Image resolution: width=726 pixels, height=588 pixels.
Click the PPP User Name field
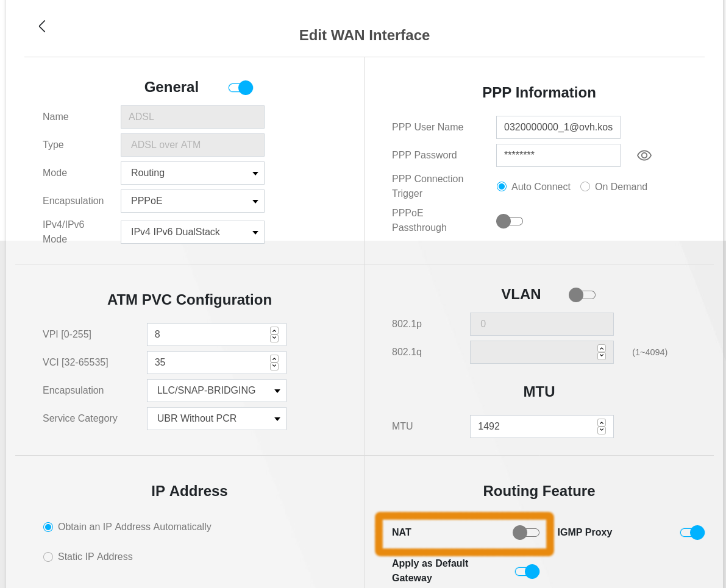pyautogui.click(x=558, y=127)
